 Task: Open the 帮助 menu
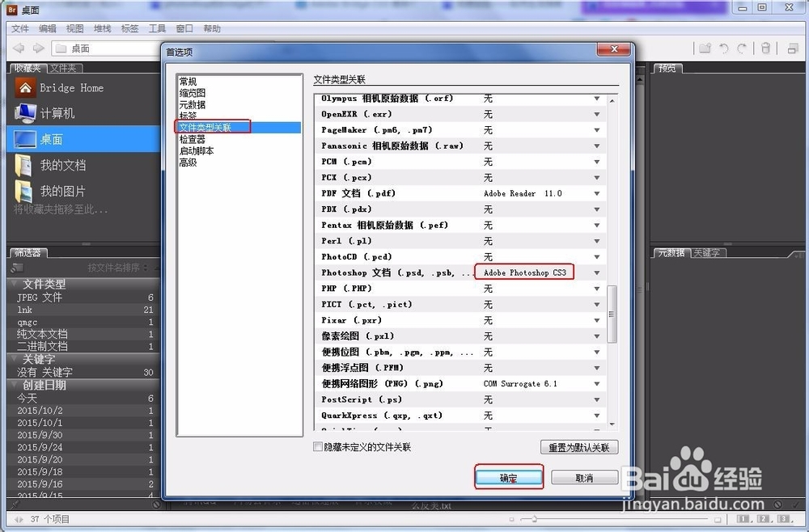(211, 28)
